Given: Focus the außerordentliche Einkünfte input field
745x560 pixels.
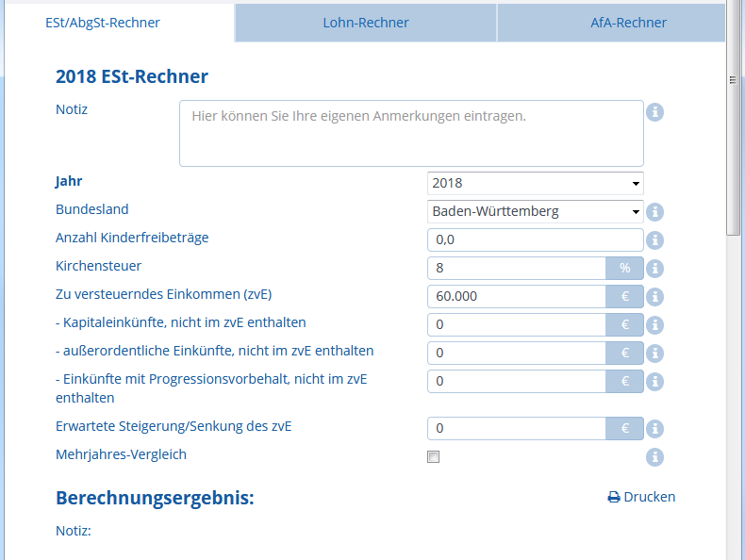Looking at the screenshot, I should click(517, 353).
